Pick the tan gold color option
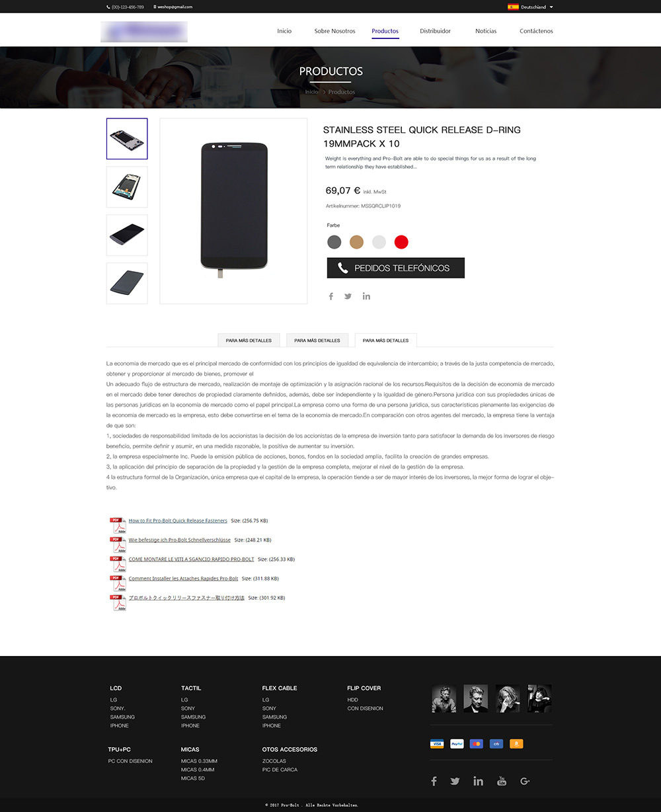This screenshot has height=812, width=661. (357, 242)
